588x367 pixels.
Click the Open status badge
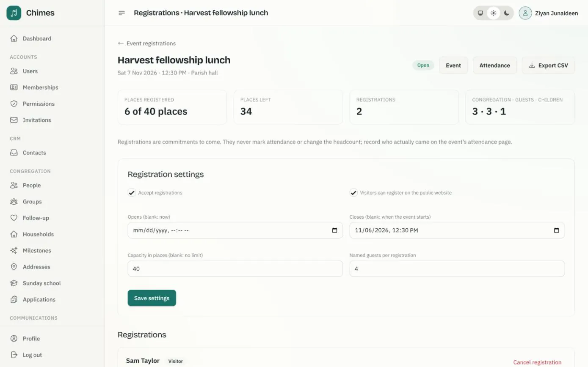(423, 65)
